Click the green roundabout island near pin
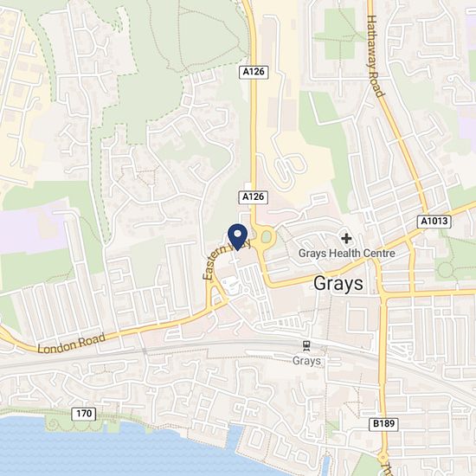This screenshot has width=476, height=476. tap(267, 237)
